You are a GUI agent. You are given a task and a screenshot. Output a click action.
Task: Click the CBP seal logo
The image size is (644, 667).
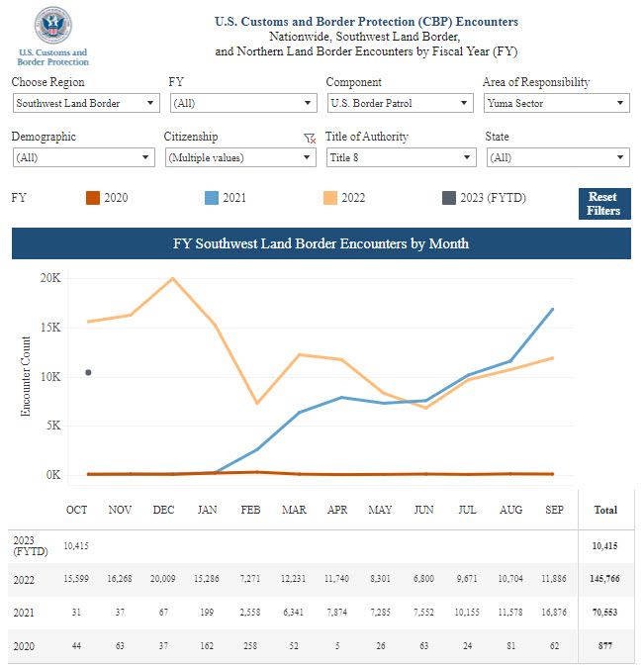coord(52,25)
